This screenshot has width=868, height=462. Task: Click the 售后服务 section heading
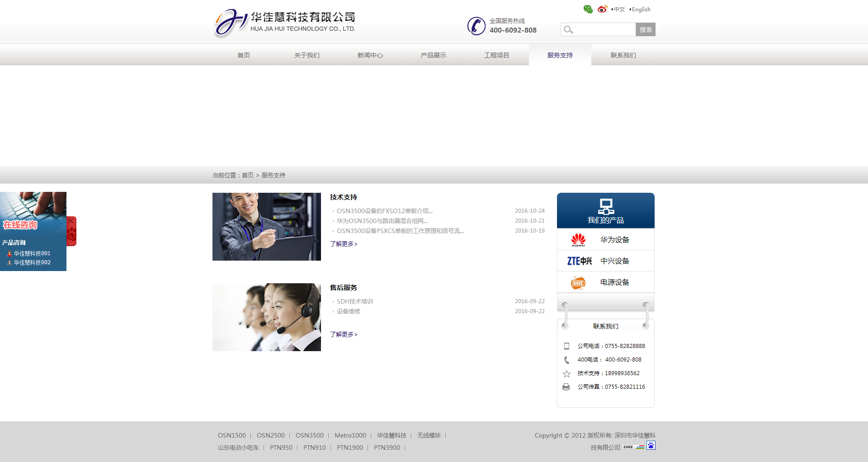[344, 288]
